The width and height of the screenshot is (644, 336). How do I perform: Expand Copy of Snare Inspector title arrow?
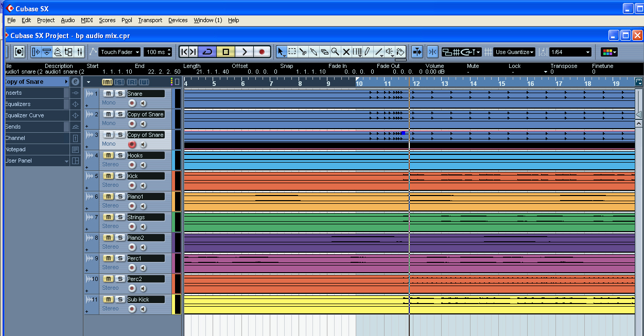pyautogui.click(x=66, y=82)
